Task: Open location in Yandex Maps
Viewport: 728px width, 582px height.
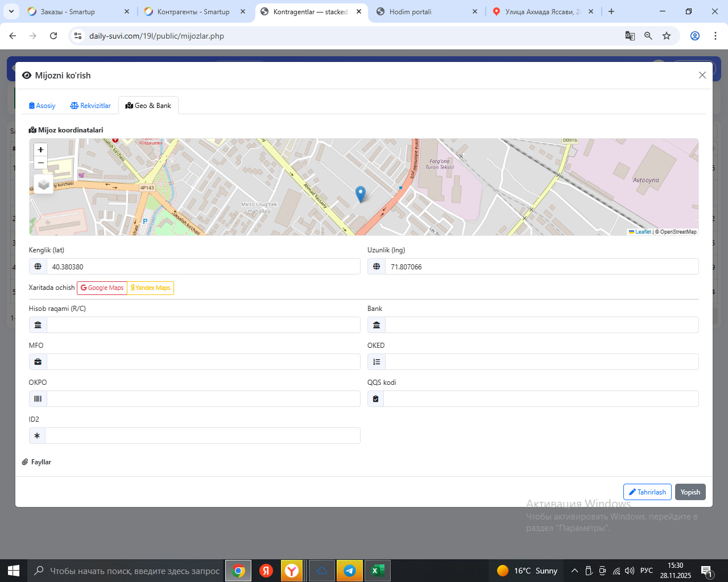Action: pyautogui.click(x=151, y=288)
